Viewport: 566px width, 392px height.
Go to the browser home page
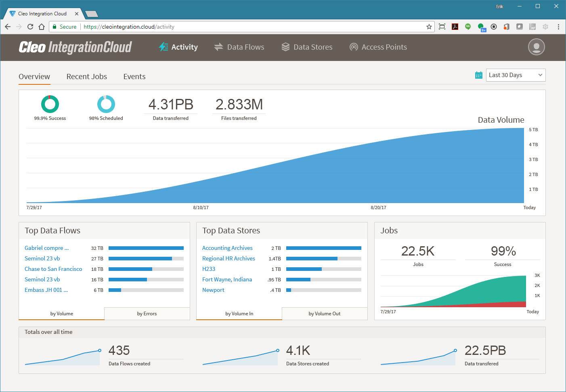tap(42, 27)
